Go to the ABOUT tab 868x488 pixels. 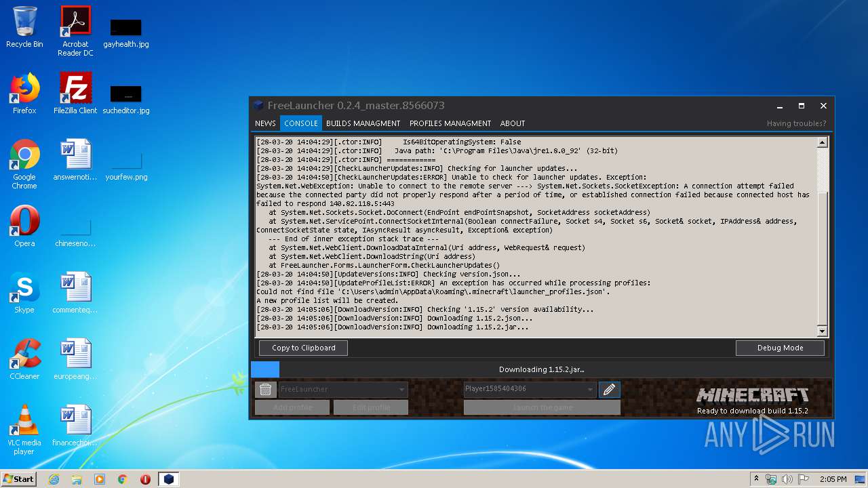[x=513, y=123]
